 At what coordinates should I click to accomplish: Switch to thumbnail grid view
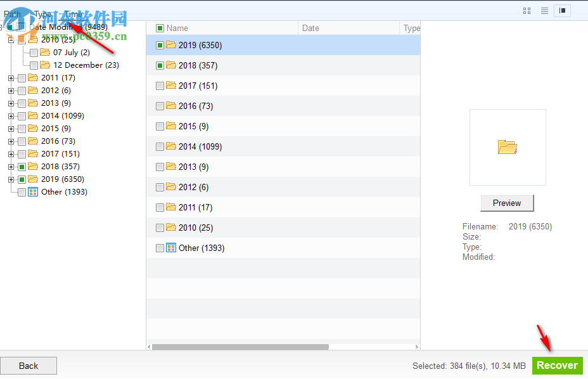(527, 11)
